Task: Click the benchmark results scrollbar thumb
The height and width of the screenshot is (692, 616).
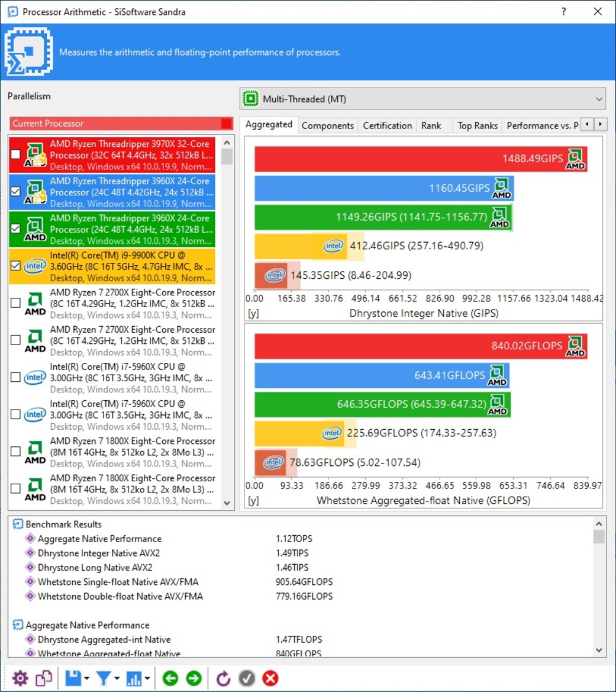Action: (599, 537)
